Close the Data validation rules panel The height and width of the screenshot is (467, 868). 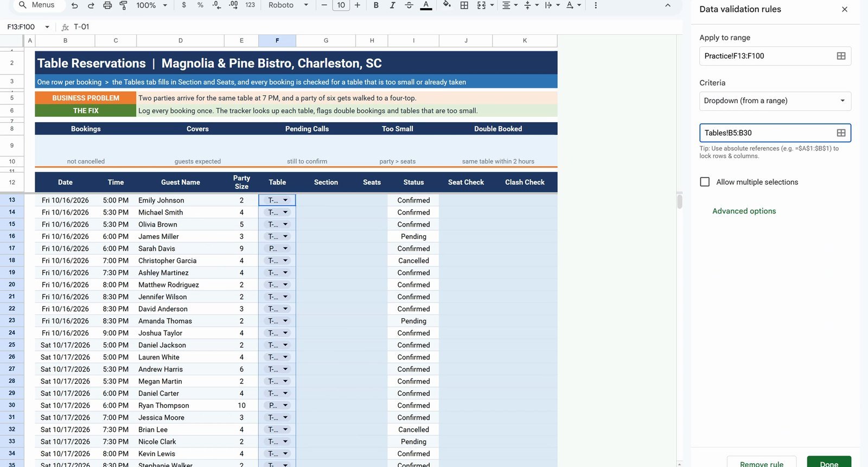click(x=845, y=9)
